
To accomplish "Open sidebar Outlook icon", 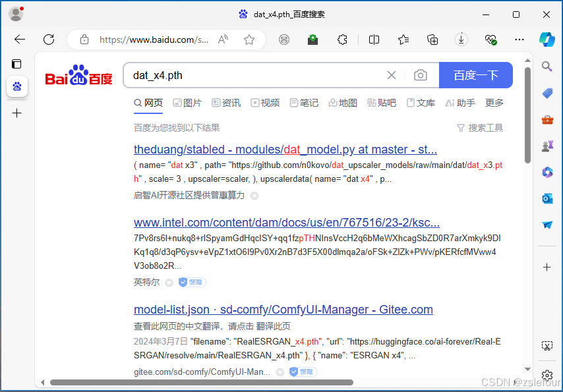I will 547,198.
